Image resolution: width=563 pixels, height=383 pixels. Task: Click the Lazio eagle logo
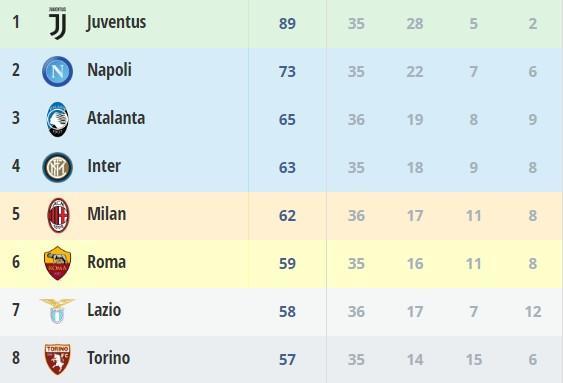click(57, 311)
